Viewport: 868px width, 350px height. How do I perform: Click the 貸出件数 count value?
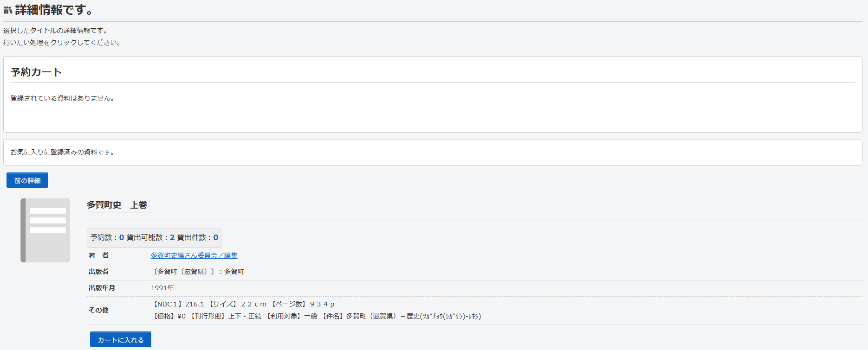pos(215,237)
